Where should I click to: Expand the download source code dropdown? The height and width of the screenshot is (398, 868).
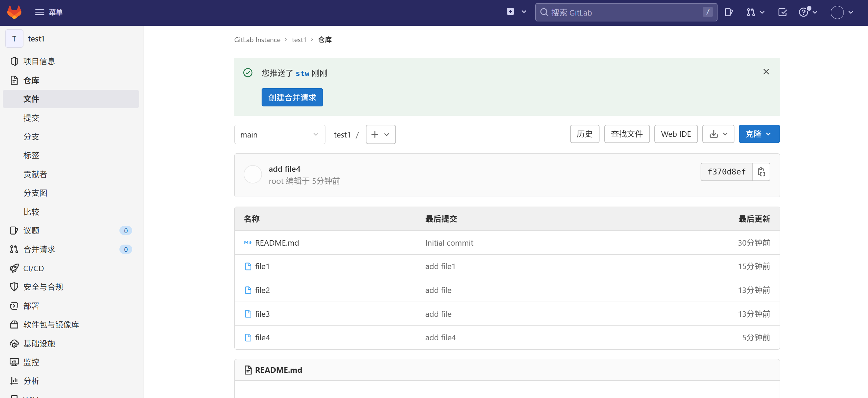718,134
